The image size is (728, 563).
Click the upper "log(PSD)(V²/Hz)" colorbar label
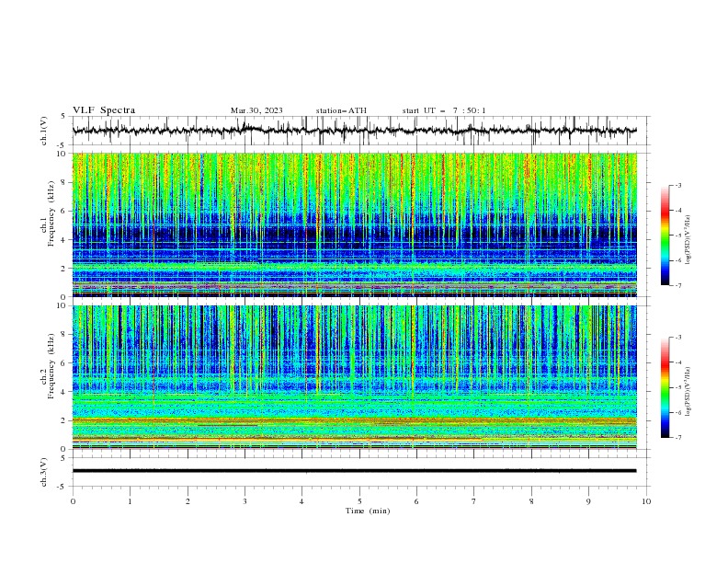point(688,240)
